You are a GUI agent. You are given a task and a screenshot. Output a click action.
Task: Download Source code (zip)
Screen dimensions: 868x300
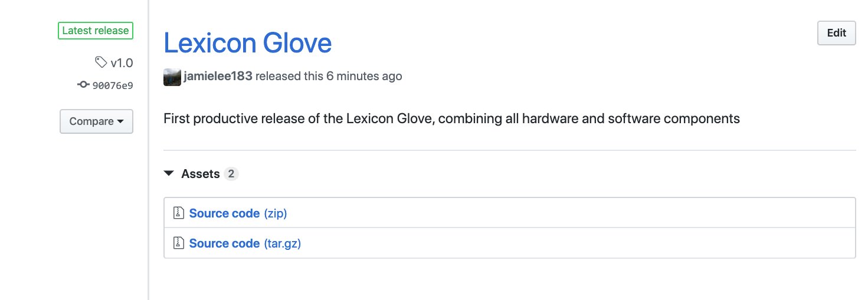coord(238,213)
